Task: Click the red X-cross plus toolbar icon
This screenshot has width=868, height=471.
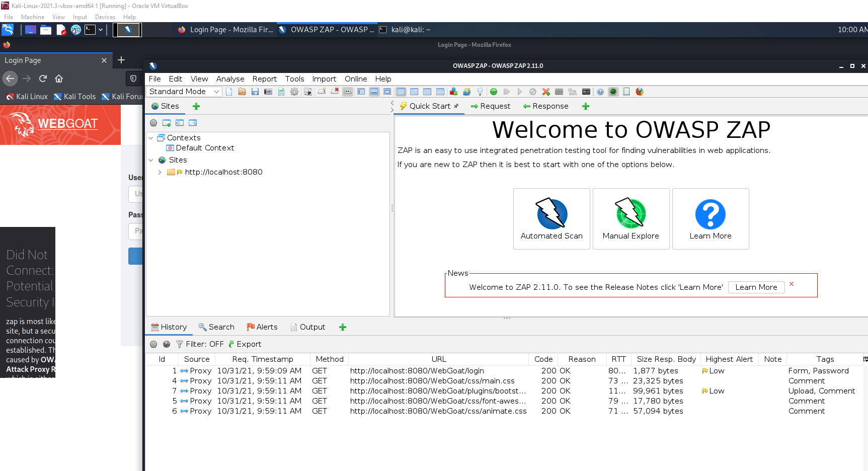Action: (x=546, y=92)
